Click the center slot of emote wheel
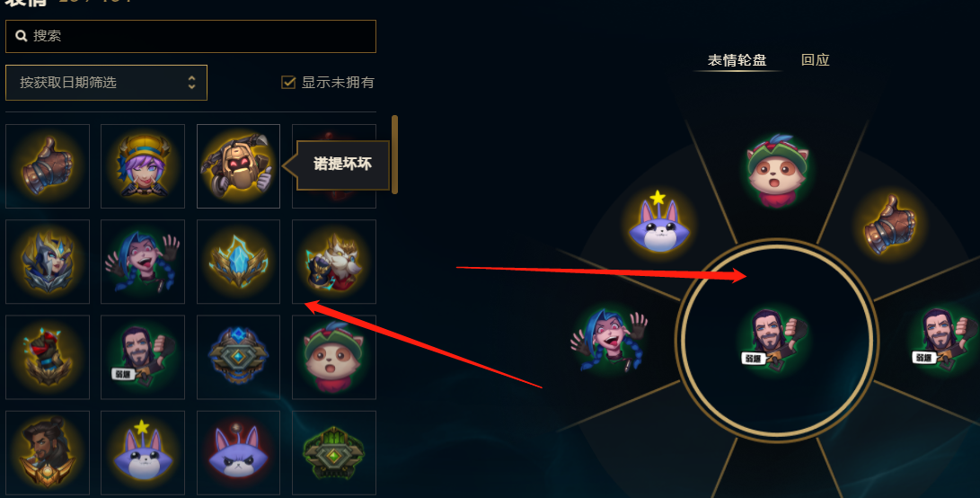 point(777,341)
